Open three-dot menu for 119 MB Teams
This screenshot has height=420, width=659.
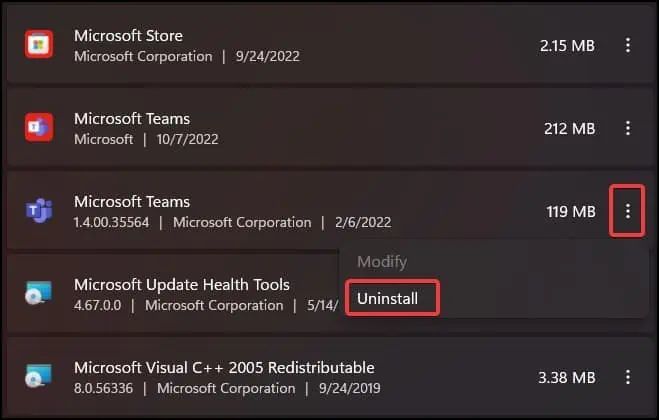tap(627, 211)
